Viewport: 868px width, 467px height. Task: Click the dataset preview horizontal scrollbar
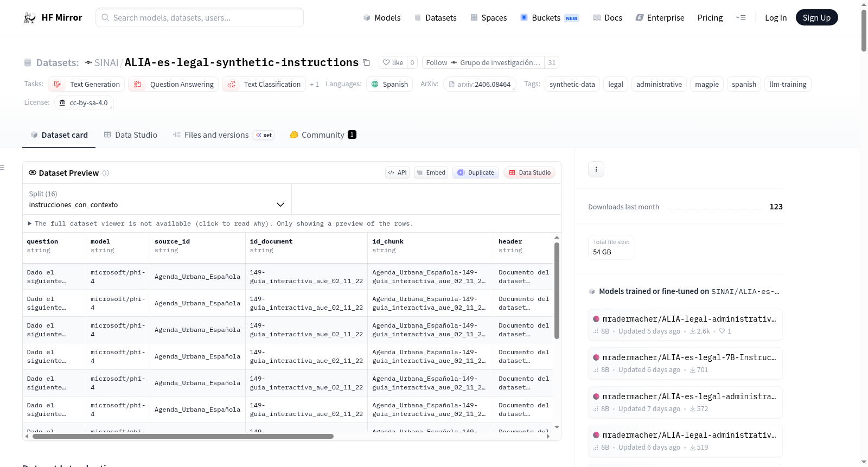tap(183, 436)
